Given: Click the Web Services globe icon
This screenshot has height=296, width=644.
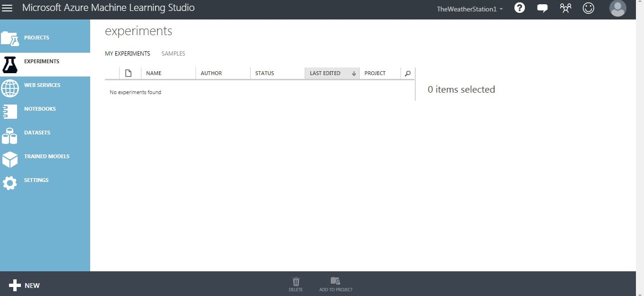Looking at the screenshot, I should 10,88.
